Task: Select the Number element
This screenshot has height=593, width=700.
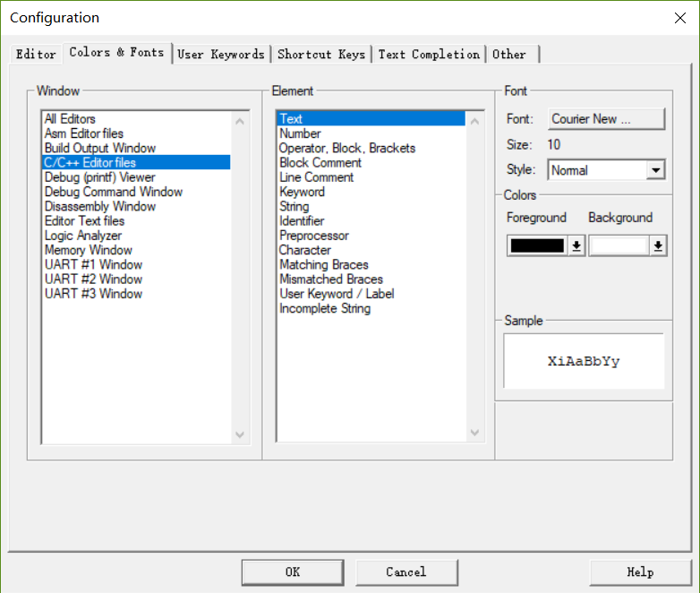Action: (371, 133)
